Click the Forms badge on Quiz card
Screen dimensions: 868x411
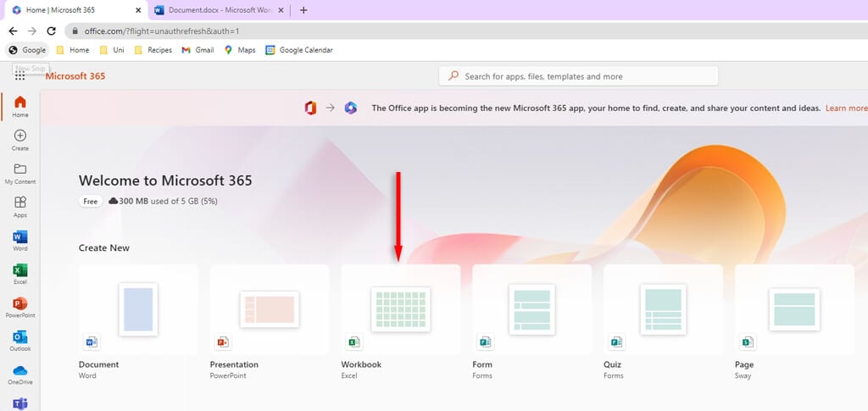tap(616, 342)
